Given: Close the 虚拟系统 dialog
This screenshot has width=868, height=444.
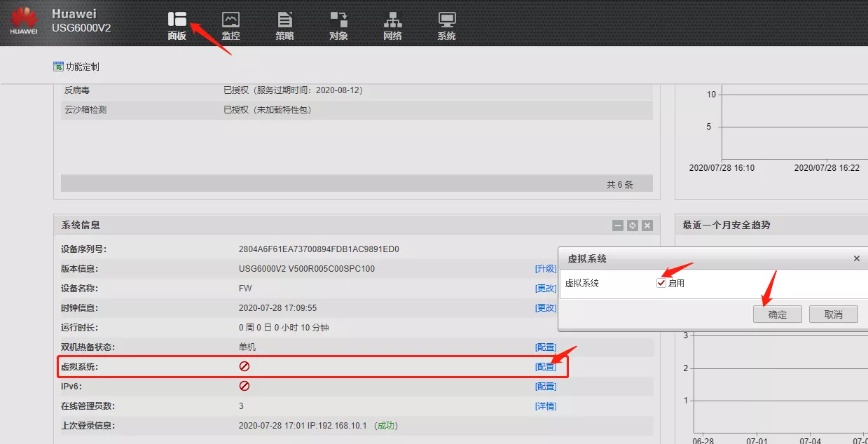Looking at the screenshot, I should click(x=856, y=258).
